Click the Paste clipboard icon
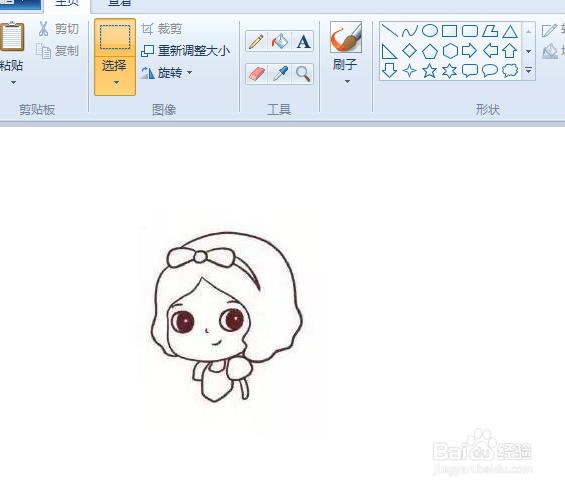 coord(12,36)
